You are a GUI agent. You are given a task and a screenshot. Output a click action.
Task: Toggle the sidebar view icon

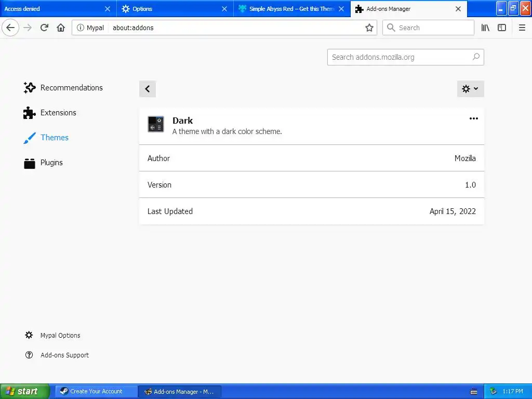point(502,28)
